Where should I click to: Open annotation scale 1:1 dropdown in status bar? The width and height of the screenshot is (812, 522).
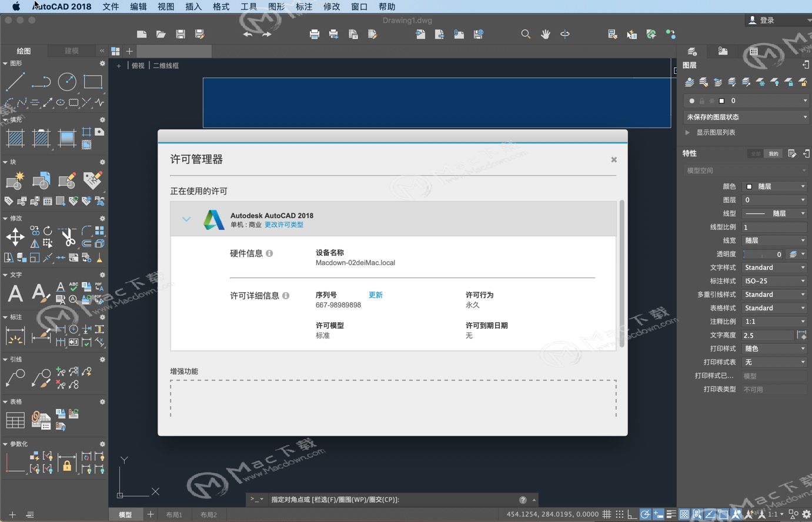tap(776, 514)
